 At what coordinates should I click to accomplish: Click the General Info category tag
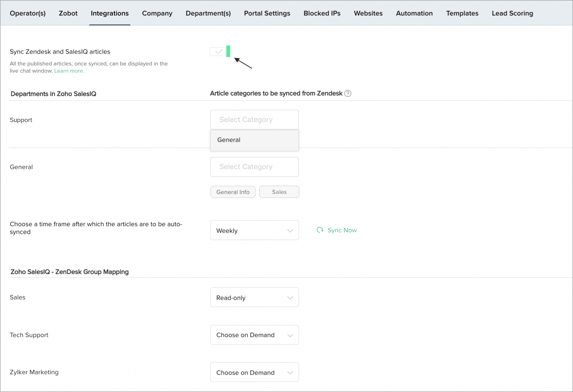coord(233,192)
